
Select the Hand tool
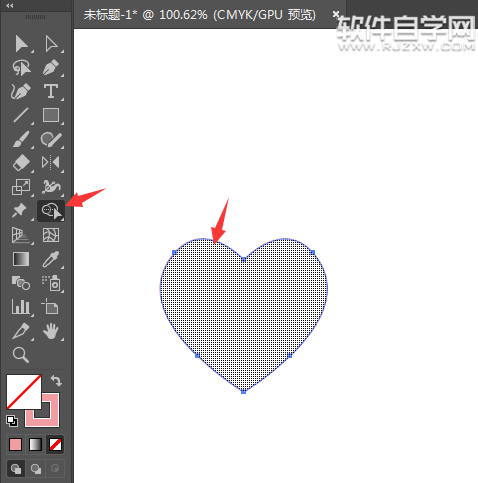point(51,331)
